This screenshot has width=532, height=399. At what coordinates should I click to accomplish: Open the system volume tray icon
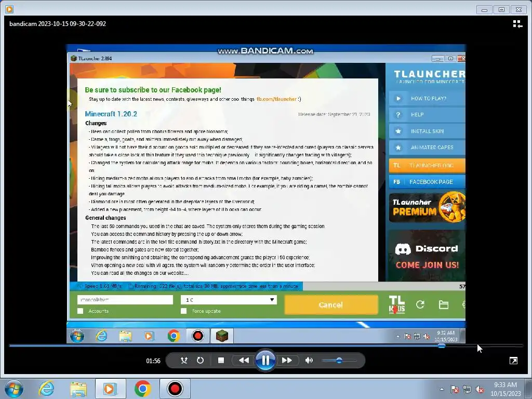pyautogui.click(x=480, y=389)
